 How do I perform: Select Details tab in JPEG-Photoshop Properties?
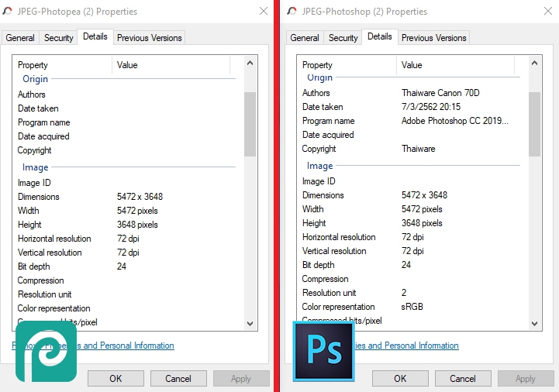[380, 36]
